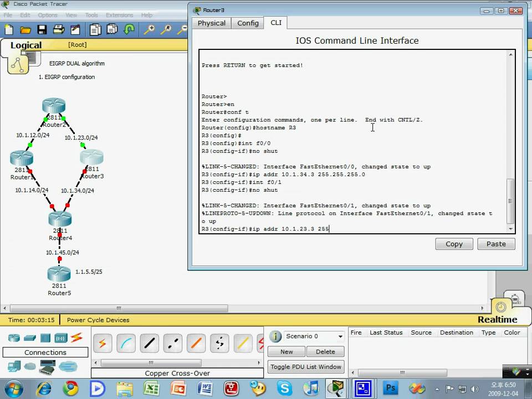This screenshot has height=399, width=532.
Task: Open file using the folder icon
Action: click(x=25, y=30)
